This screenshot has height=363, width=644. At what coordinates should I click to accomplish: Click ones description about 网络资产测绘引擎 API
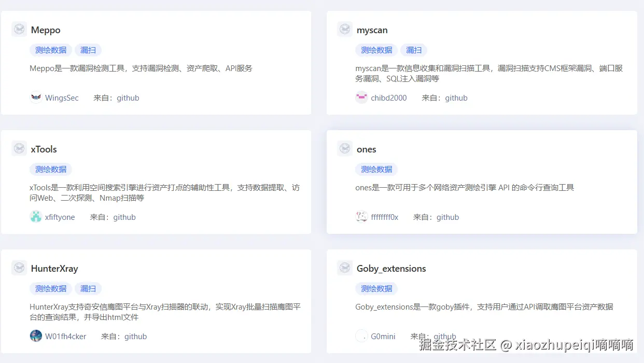click(465, 187)
